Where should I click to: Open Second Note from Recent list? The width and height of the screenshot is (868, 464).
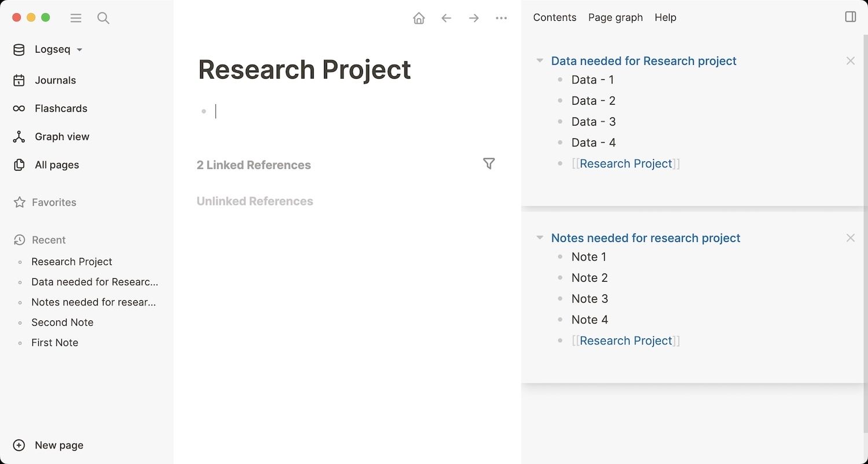point(62,322)
